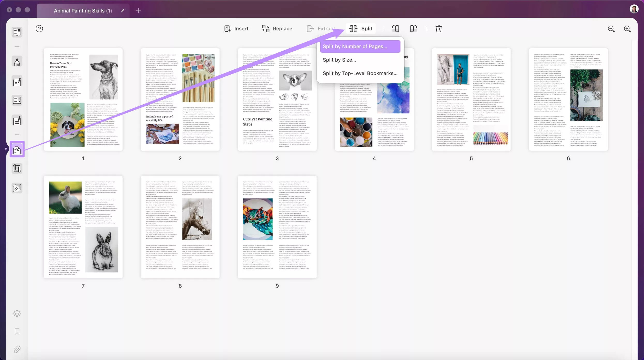Click the delete/trash icon in toolbar
Screen dimensions: 644x360
point(439,29)
